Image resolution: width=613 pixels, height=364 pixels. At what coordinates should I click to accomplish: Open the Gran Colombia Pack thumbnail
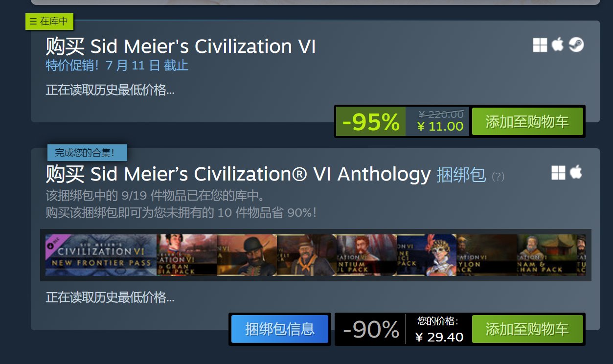tap(187, 255)
